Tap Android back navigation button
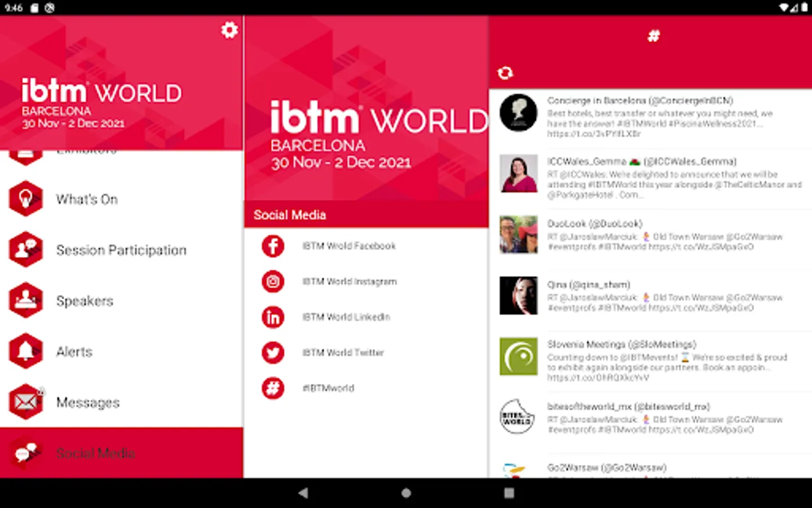This screenshot has height=508, width=812. point(303,493)
